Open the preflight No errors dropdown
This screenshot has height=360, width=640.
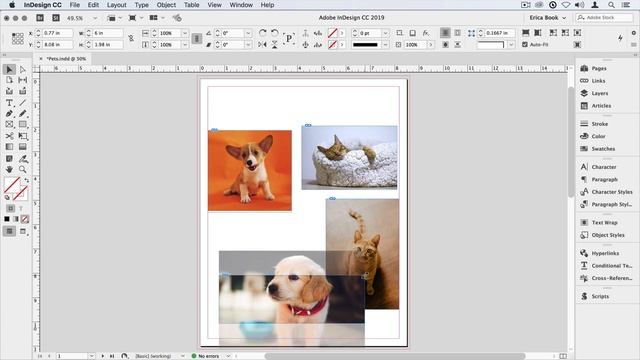[x=228, y=356]
